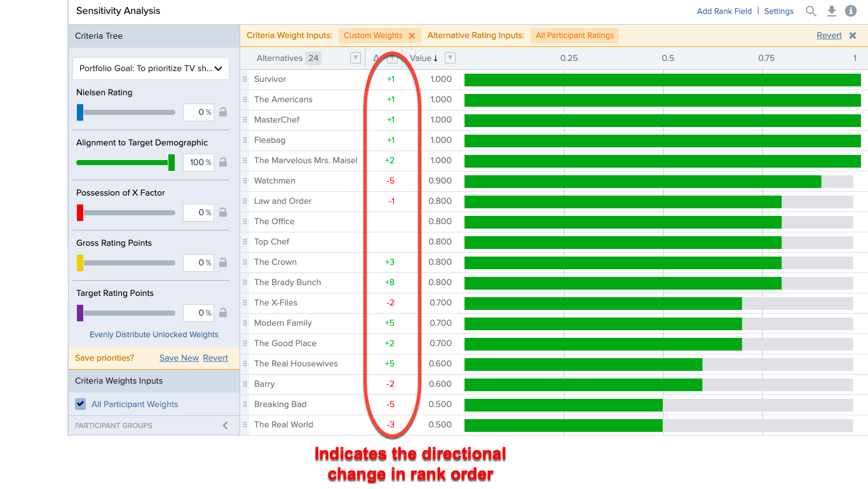Viewport: 868px width, 489px height.
Task: Select drag handle of Watchmen row
Action: [245, 181]
